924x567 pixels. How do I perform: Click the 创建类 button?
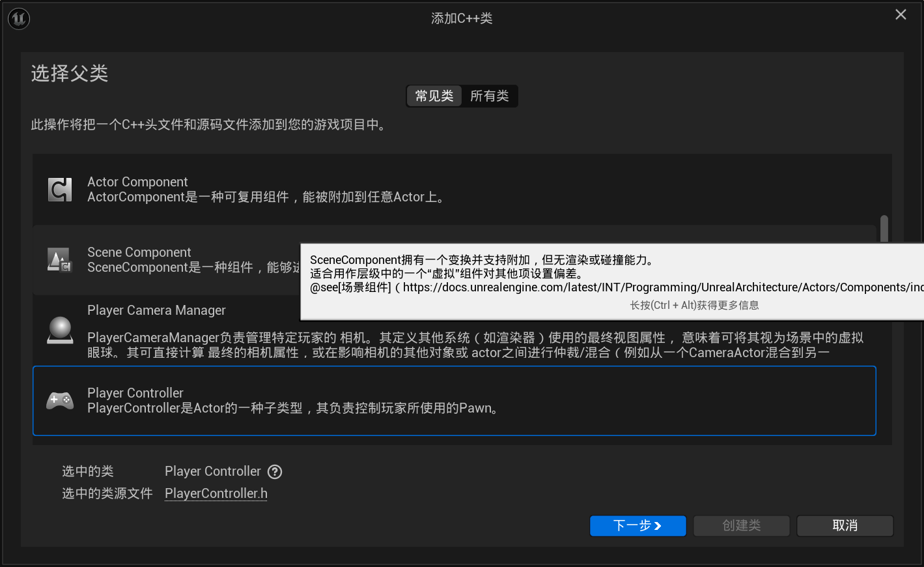741,526
